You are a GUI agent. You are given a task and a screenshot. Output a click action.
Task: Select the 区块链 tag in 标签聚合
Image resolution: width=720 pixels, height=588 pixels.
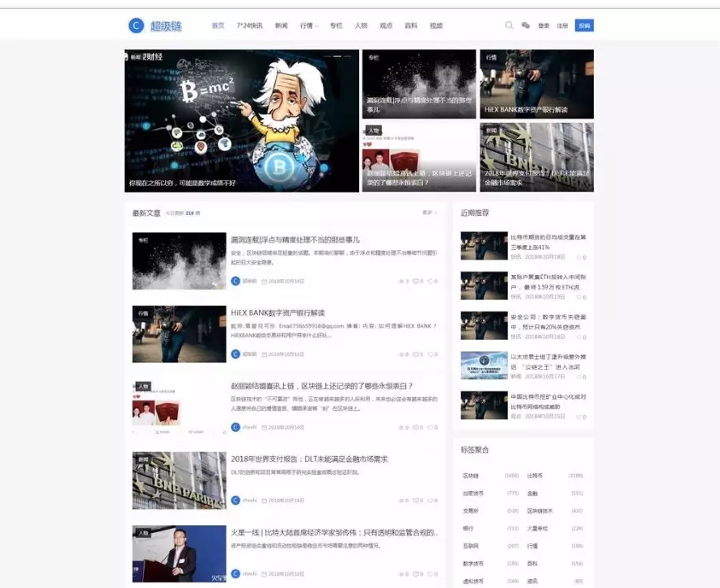[x=471, y=476]
